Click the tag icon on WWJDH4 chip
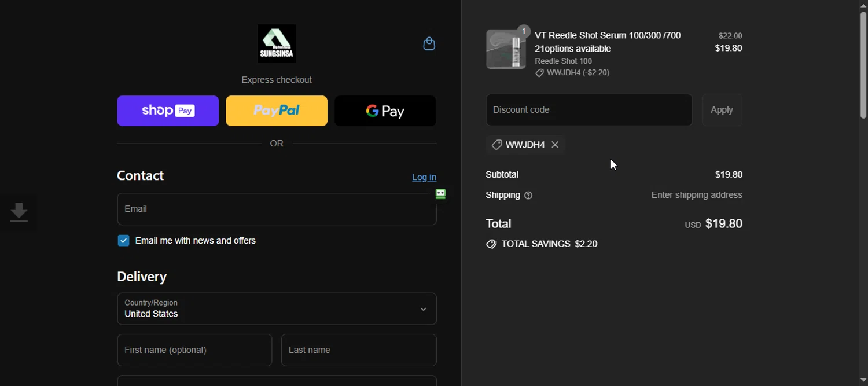 (496, 145)
